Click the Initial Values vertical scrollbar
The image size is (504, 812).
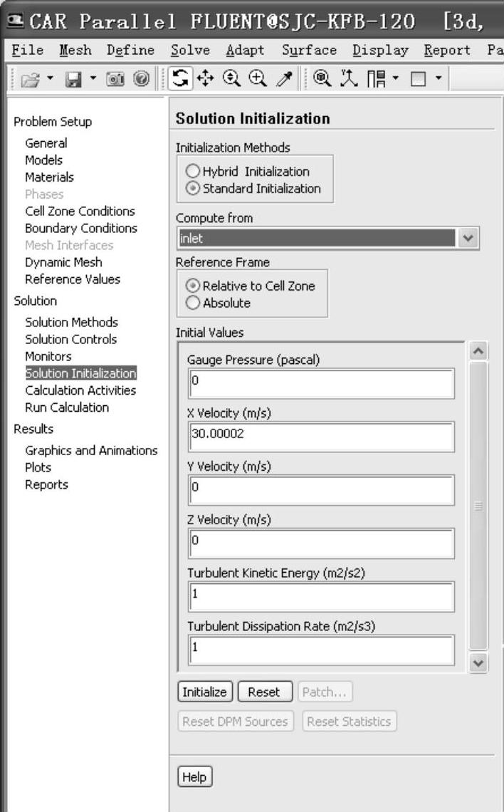[x=478, y=506]
